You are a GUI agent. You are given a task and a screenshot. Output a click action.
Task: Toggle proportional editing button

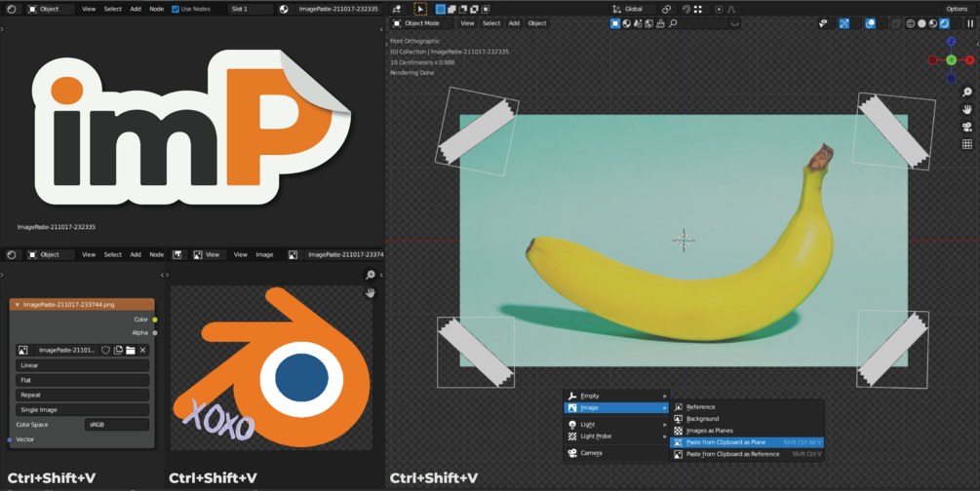(x=719, y=9)
